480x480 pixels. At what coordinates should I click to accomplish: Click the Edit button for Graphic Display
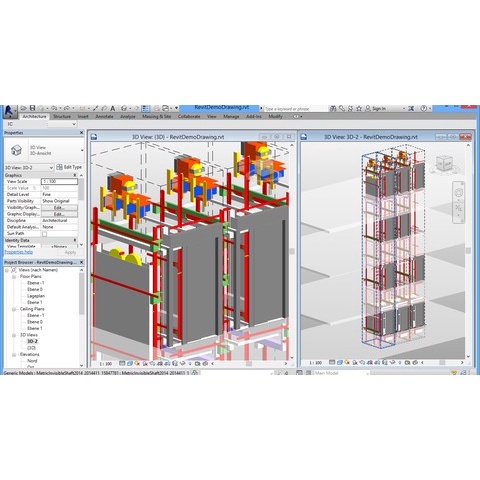tap(59, 214)
